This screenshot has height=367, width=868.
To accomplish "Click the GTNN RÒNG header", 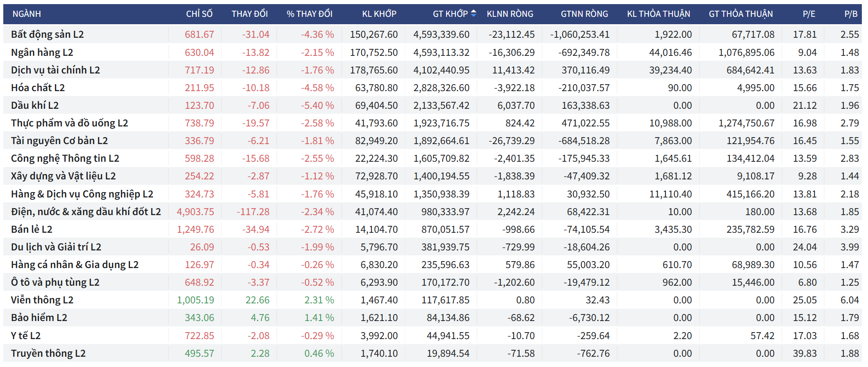I will pos(584,14).
